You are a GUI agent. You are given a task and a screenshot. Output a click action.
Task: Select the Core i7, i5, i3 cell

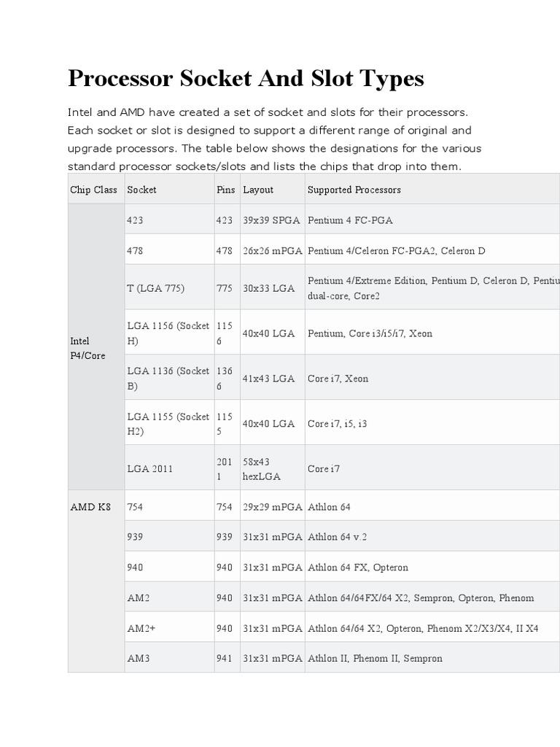[x=338, y=424]
